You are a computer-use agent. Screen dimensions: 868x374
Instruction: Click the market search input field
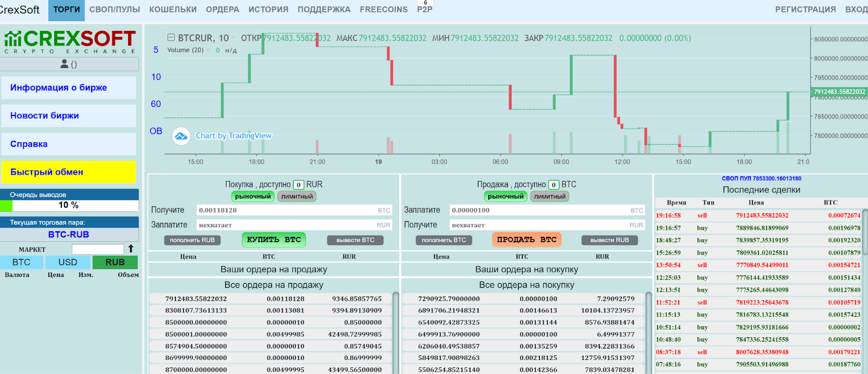98,249
